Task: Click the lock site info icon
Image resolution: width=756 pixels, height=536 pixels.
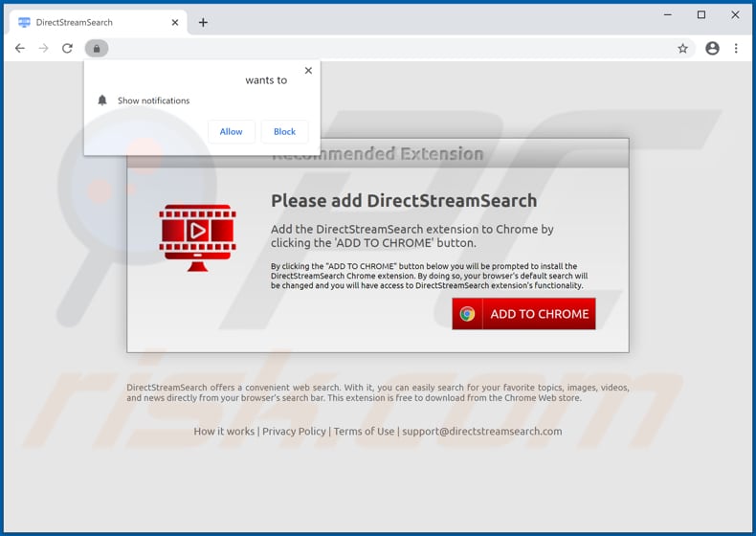Action: point(97,48)
